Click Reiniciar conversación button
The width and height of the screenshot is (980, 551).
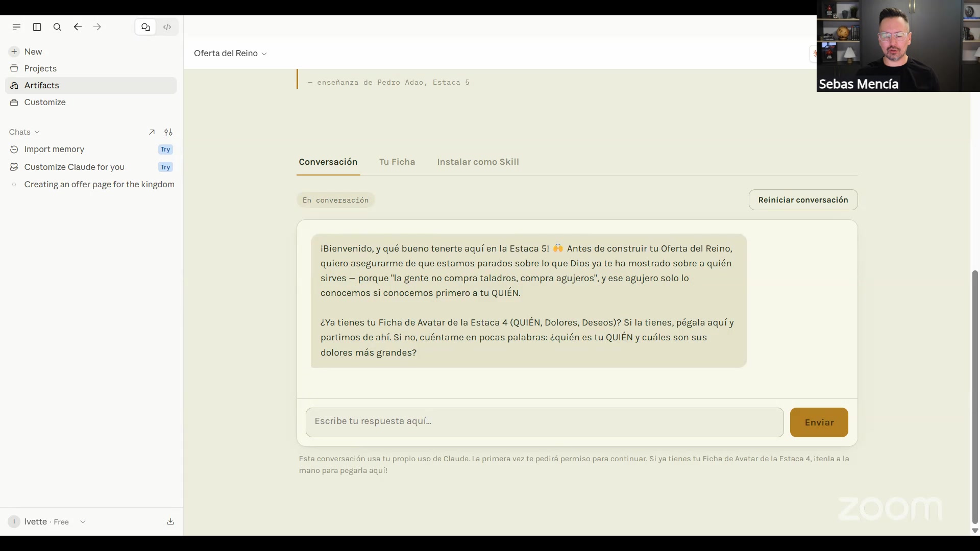coord(803,200)
